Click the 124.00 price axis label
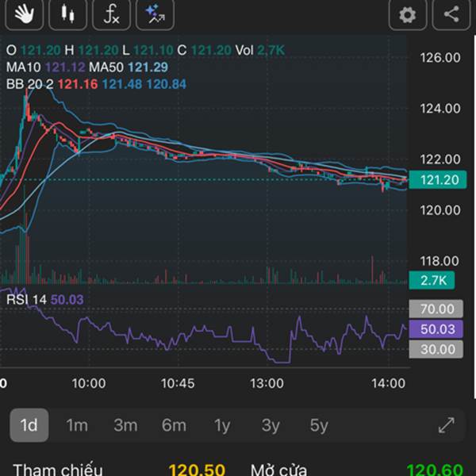 point(440,109)
